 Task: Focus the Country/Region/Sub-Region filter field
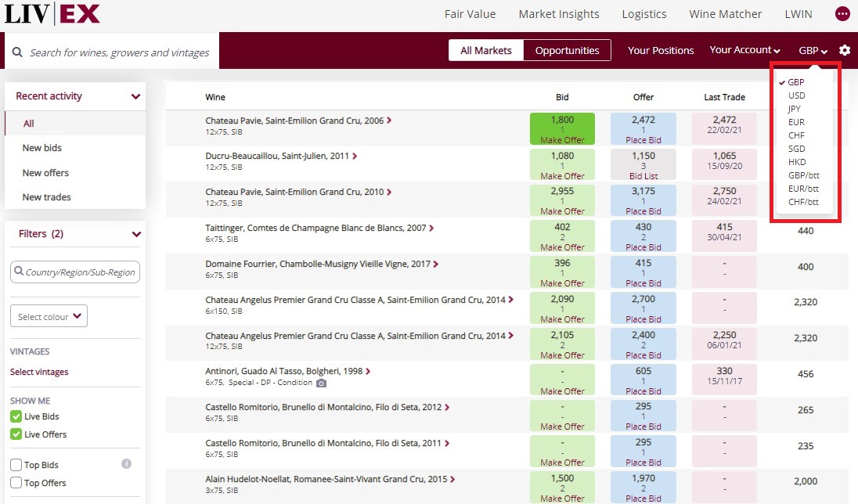click(x=75, y=272)
